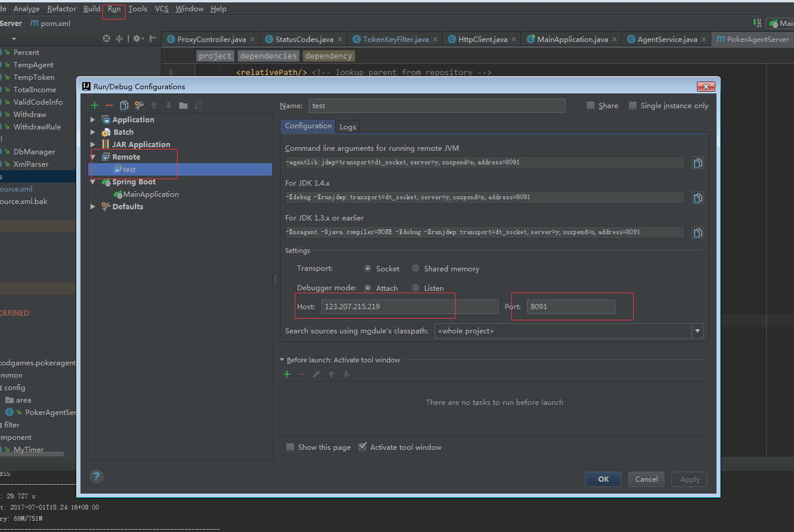This screenshot has width=794, height=532.
Task: Choose Shared memory transport
Action: coord(416,268)
